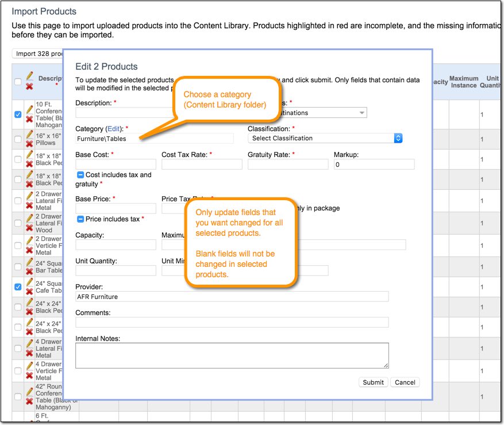504x425 pixels.
Task: Uncheck the 10 Ft. Conference Table checkbox
Action: coord(18,114)
